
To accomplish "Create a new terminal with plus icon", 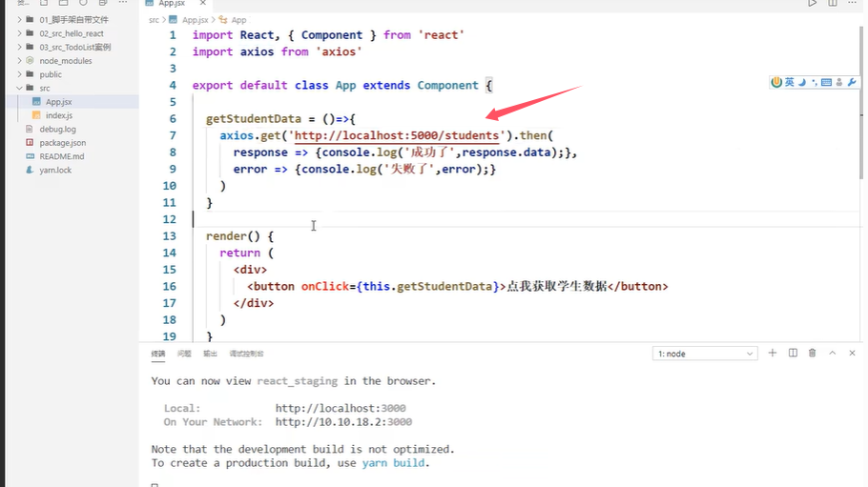I will [773, 353].
